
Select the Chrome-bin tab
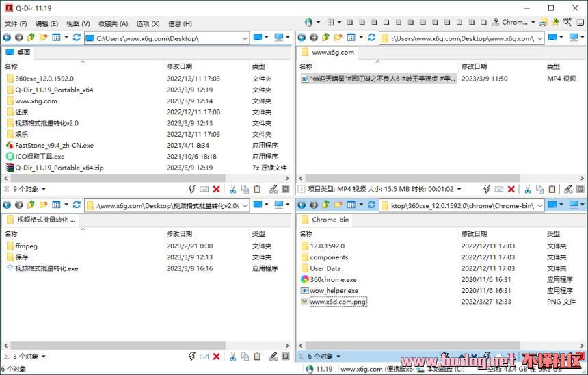pyautogui.click(x=325, y=220)
